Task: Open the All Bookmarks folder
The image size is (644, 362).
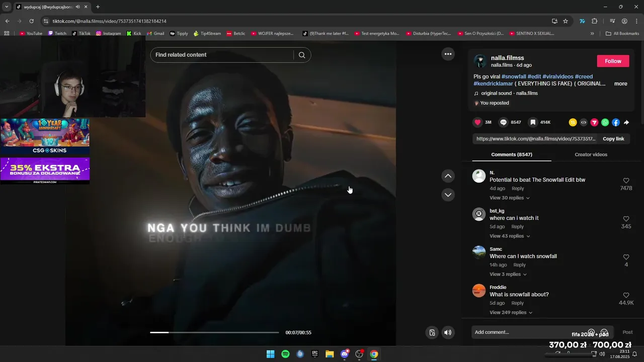Action: (x=622, y=34)
